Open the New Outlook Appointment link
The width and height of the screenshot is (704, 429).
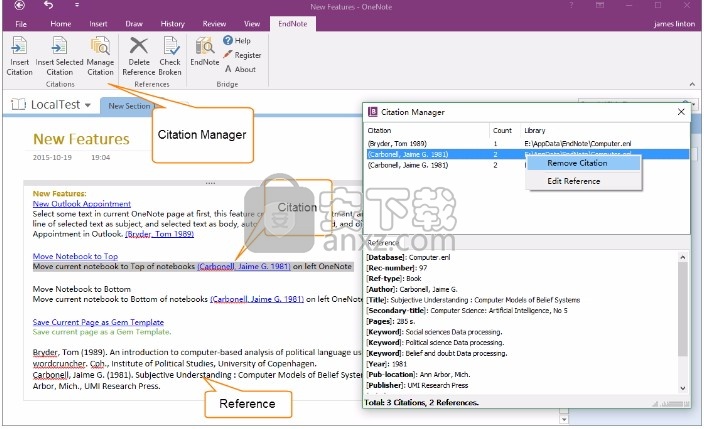[x=82, y=203]
